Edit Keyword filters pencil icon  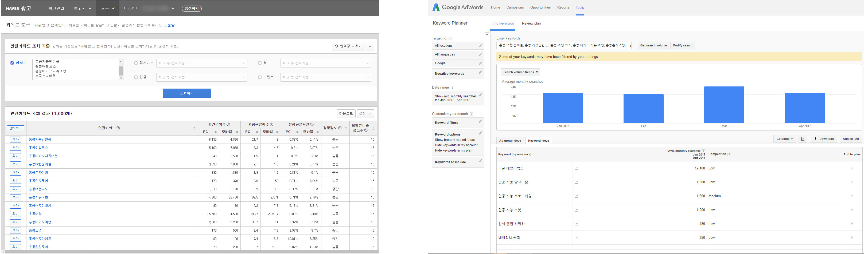481,121
